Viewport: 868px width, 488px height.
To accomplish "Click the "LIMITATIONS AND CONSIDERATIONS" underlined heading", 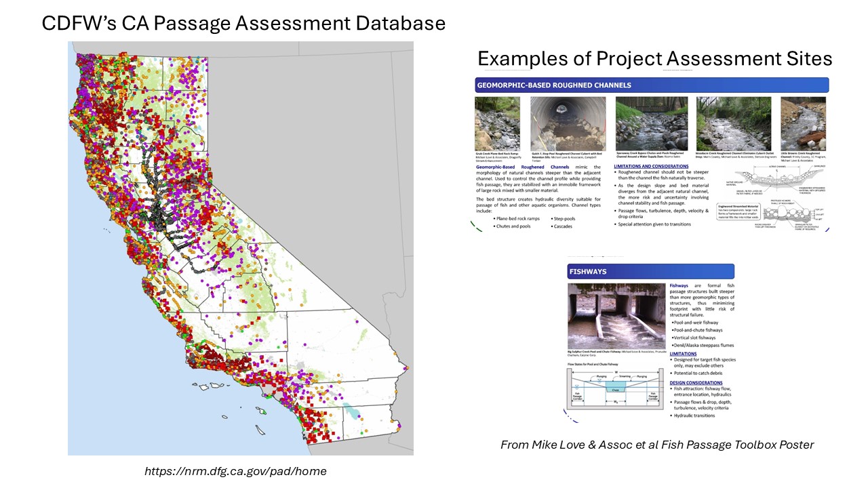I will [651, 166].
